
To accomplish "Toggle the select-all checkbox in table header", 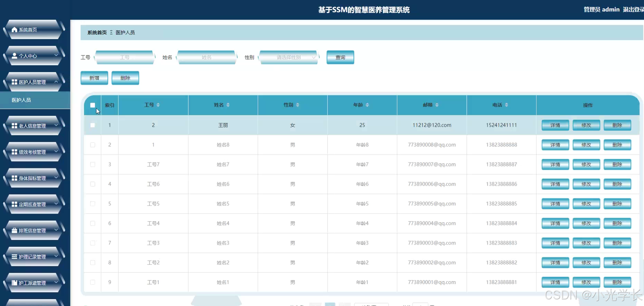I will point(93,105).
